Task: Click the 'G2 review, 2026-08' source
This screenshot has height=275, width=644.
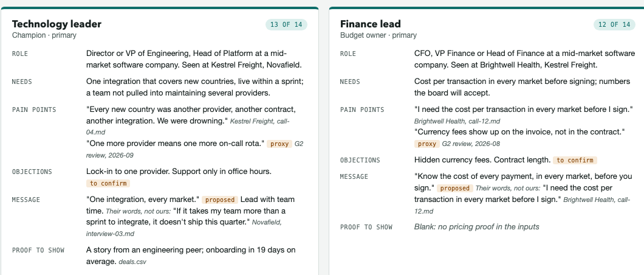Action: pyautogui.click(x=471, y=144)
